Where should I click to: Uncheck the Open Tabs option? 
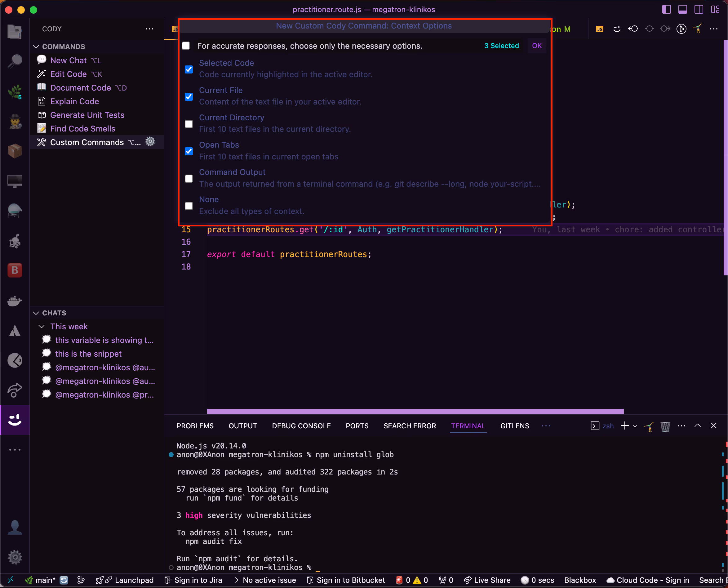pos(189,151)
